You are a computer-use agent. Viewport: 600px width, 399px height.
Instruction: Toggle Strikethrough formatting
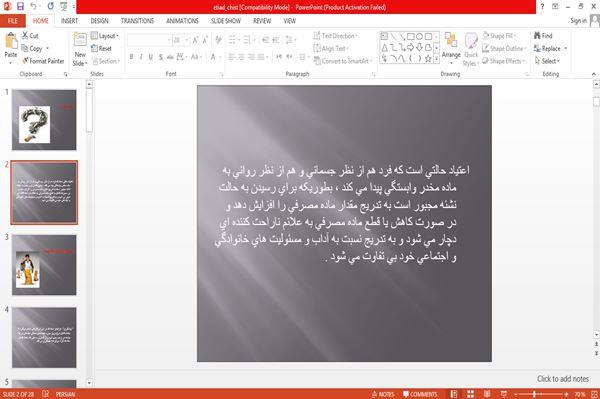pos(170,57)
